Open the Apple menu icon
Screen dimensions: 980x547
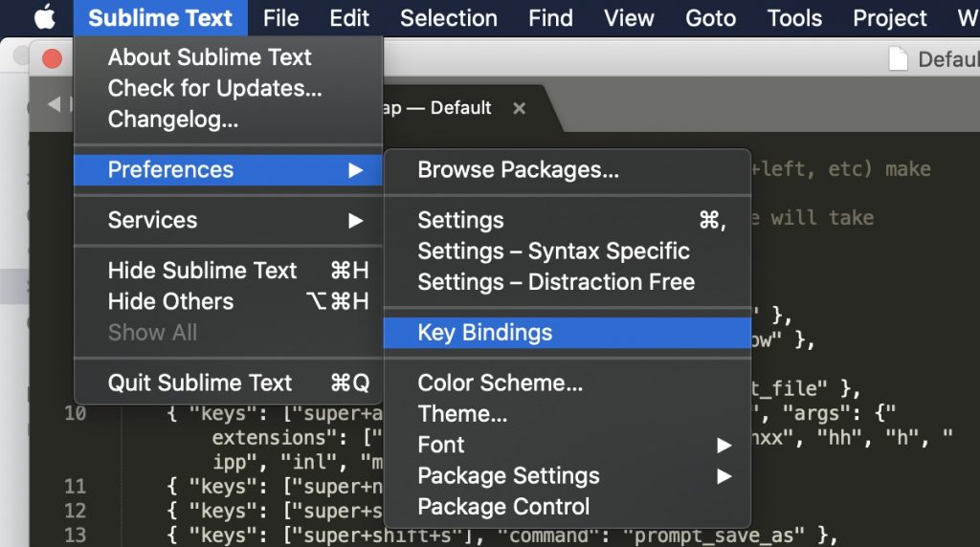click(44, 17)
